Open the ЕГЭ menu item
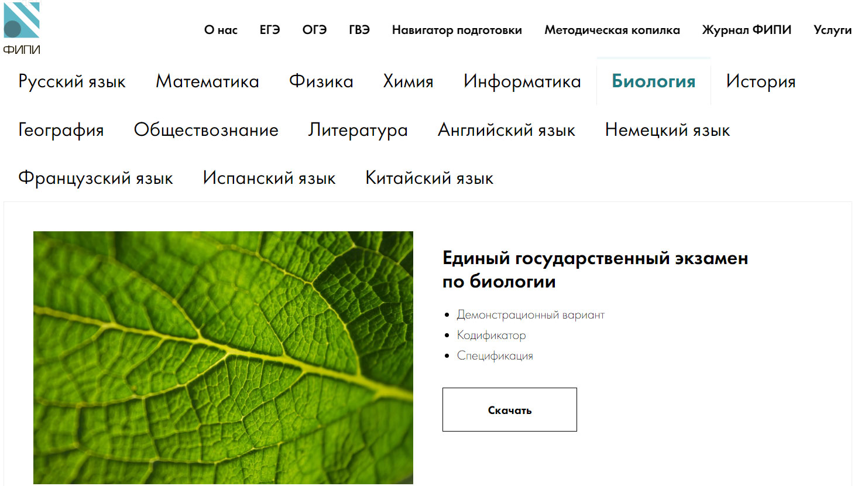This screenshot has width=868, height=486. (270, 30)
